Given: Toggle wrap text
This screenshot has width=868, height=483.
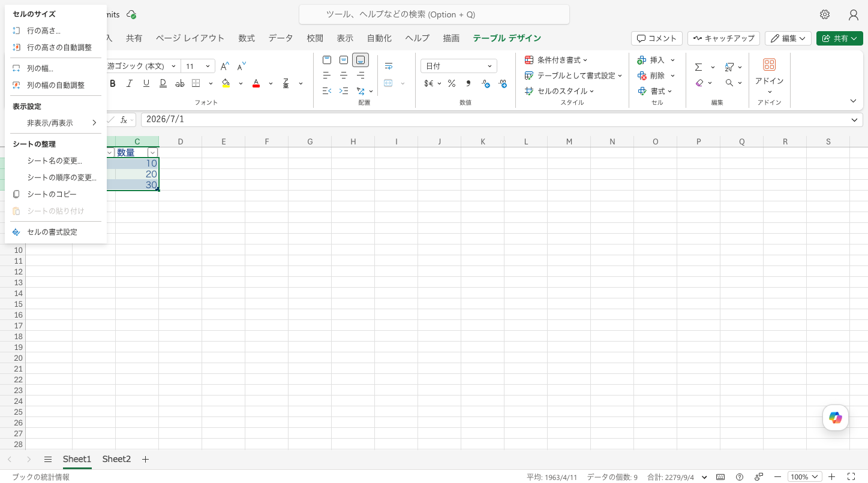Looking at the screenshot, I should 389,67.
